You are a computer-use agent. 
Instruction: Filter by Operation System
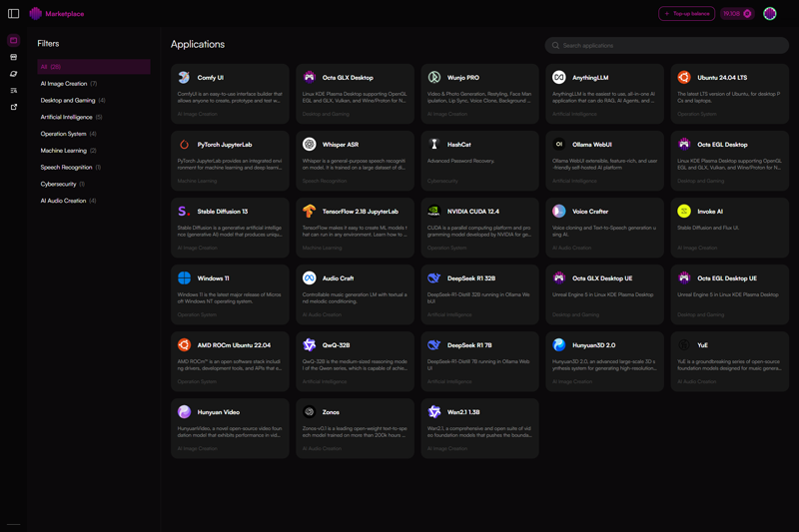pos(94,134)
